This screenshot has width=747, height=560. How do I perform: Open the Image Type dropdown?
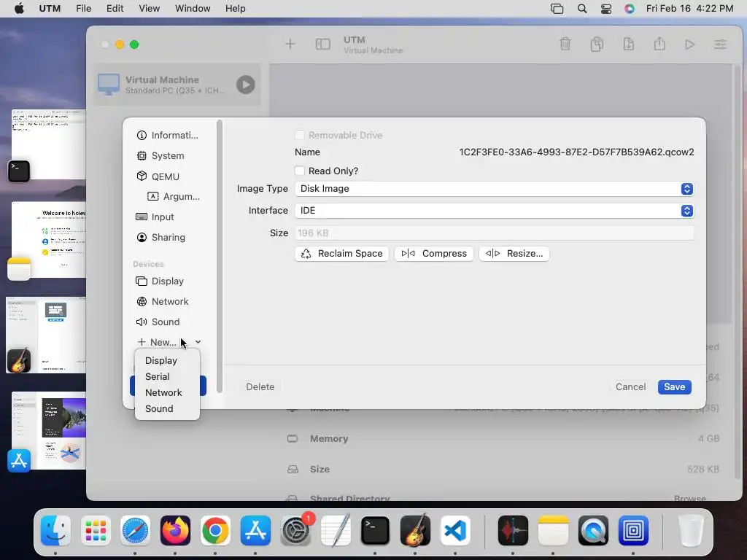(x=494, y=189)
